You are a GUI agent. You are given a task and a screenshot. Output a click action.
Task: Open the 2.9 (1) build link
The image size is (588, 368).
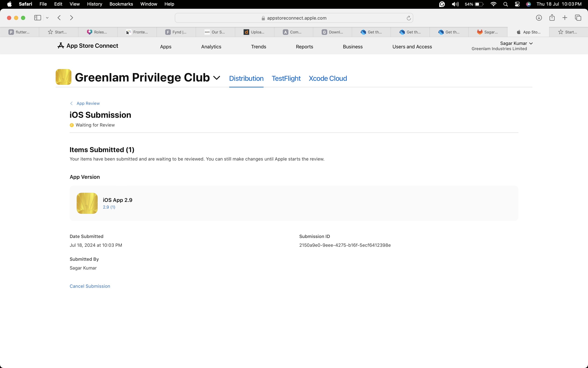coord(109,207)
